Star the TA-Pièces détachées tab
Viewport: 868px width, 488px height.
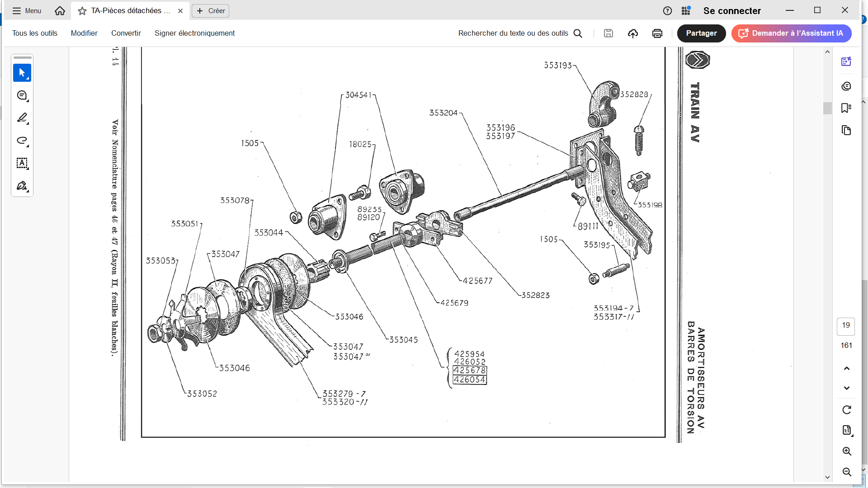[x=82, y=11]
